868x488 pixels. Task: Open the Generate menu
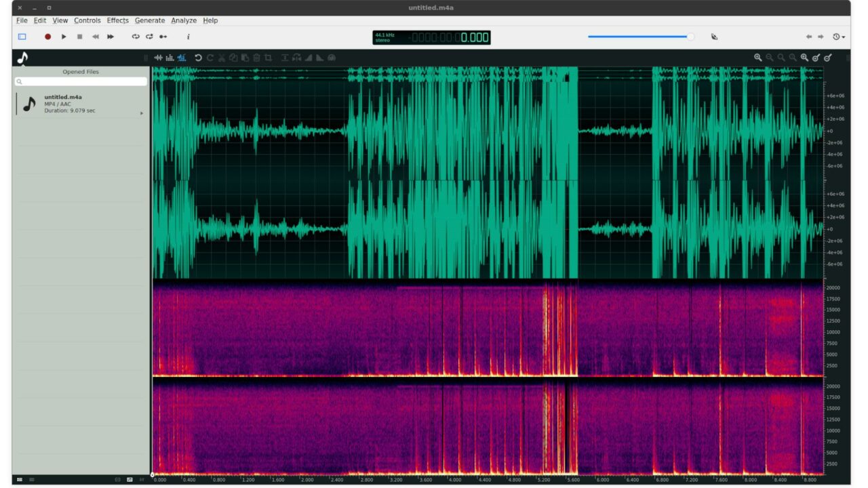pos(149,20)
